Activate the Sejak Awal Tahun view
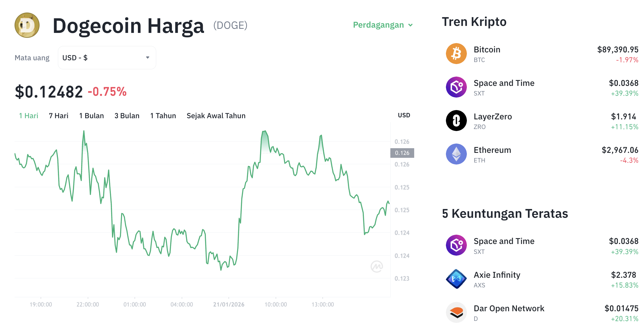Image resolution: width=644 pixels, height=329 pixels. coord(216,116)
